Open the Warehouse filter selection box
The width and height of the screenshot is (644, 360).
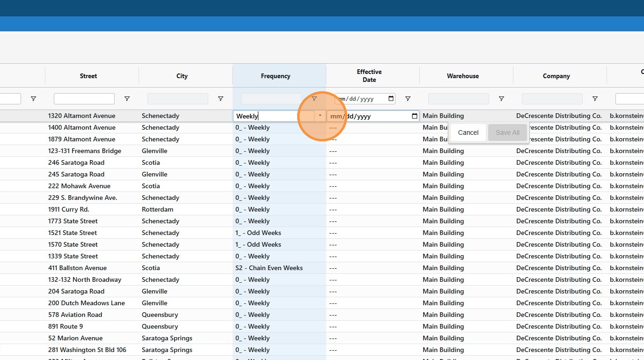[x=458, y=99]
